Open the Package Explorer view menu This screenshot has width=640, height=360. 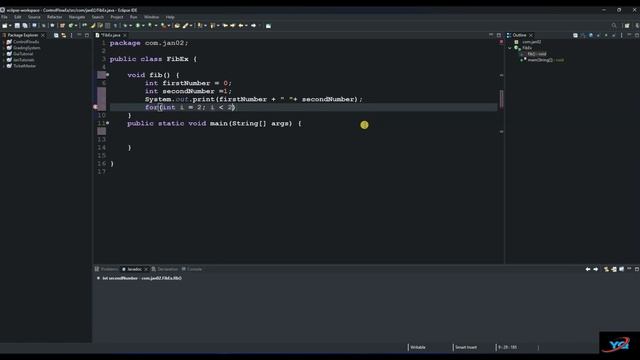coord(71,36)
